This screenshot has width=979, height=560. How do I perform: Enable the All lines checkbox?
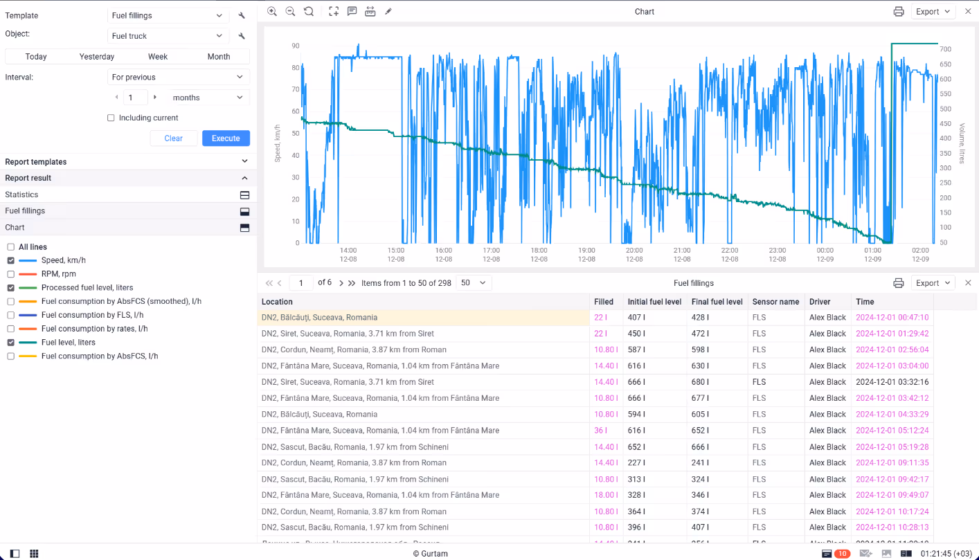coord(11,247)
